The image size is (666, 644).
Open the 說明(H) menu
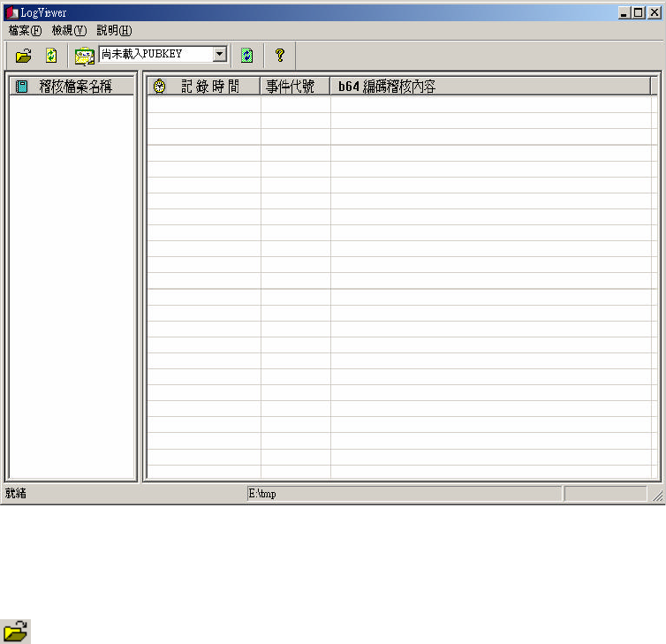click(x=114, y=31)
